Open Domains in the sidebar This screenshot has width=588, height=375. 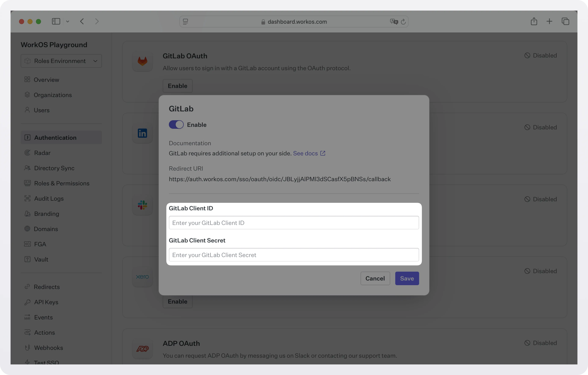pos(46,229)
